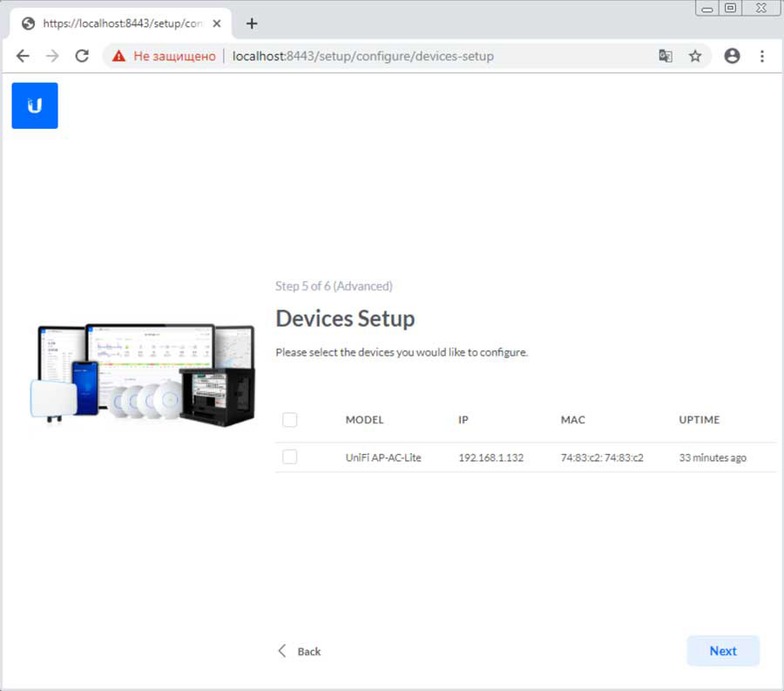
Task: Maximize the browser window
Action: (x=731, y=8)
